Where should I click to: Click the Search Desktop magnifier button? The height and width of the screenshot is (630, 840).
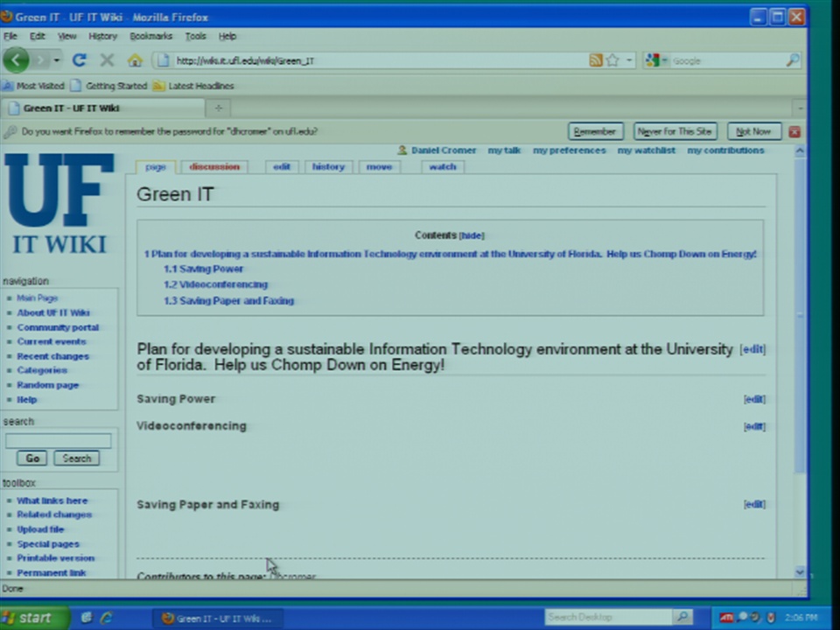(682, 617)
